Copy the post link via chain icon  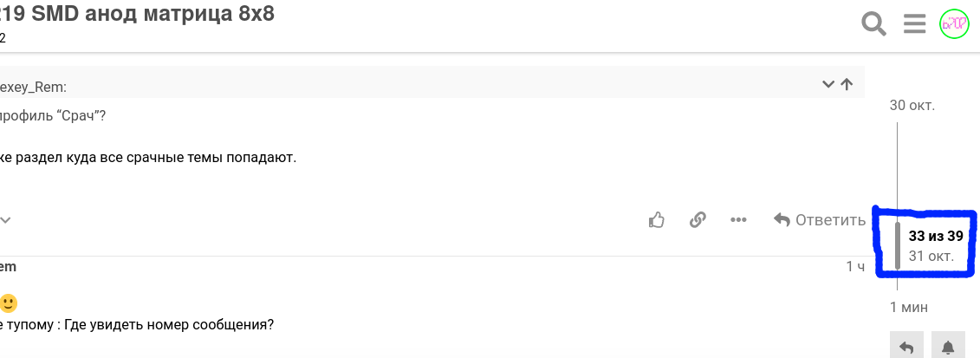click(x=698, y=220)
